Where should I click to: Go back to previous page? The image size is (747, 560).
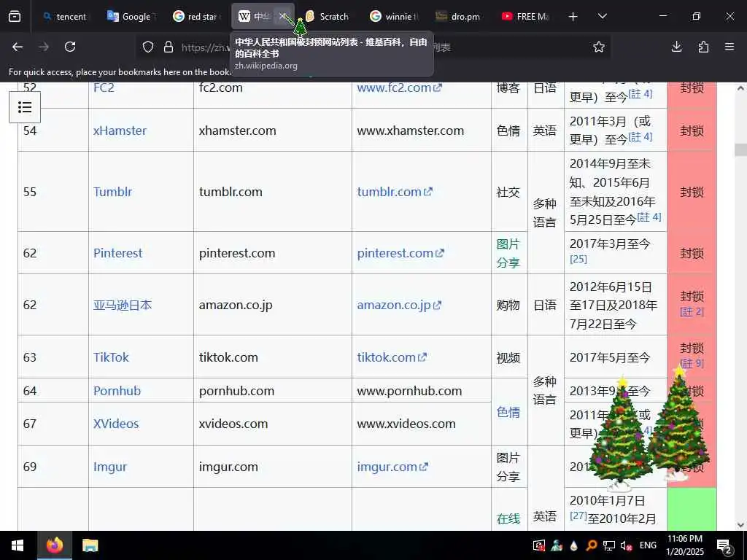pos(18,47)
